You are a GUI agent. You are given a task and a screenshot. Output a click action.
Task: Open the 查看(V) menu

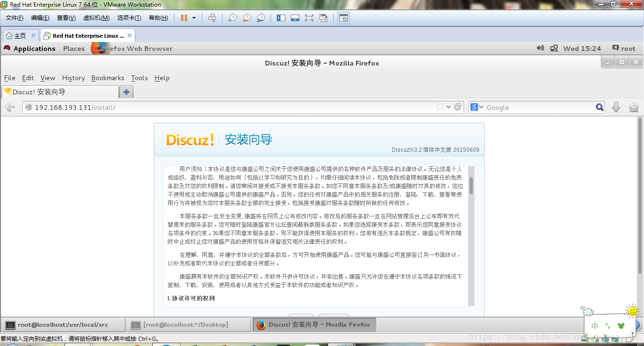(66, 18)
